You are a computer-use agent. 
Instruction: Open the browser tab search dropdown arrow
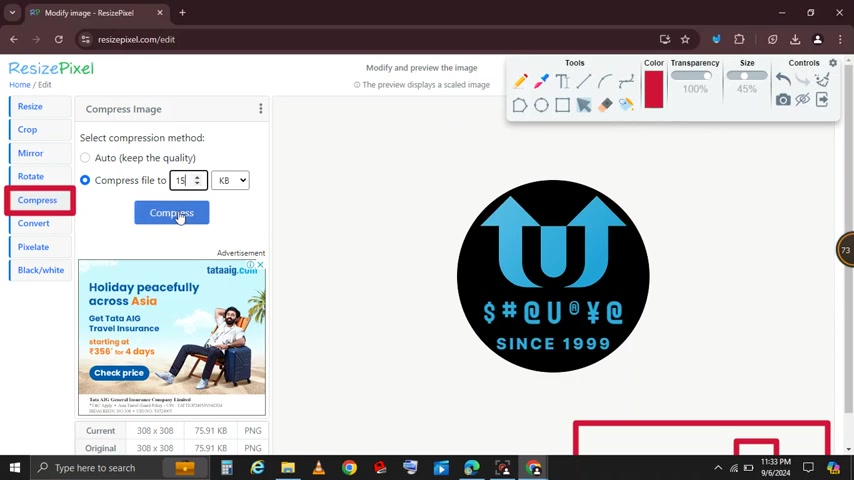[x=12, y=13]
